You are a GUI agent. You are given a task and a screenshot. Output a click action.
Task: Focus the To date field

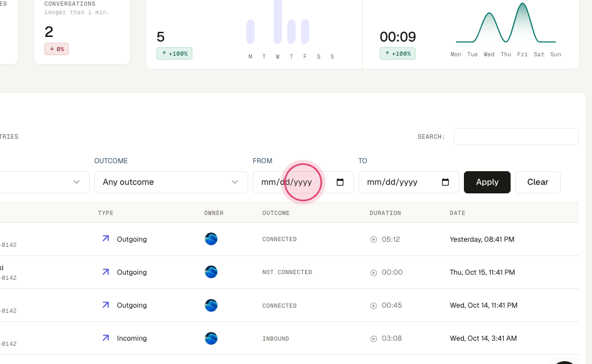[409, 182]
